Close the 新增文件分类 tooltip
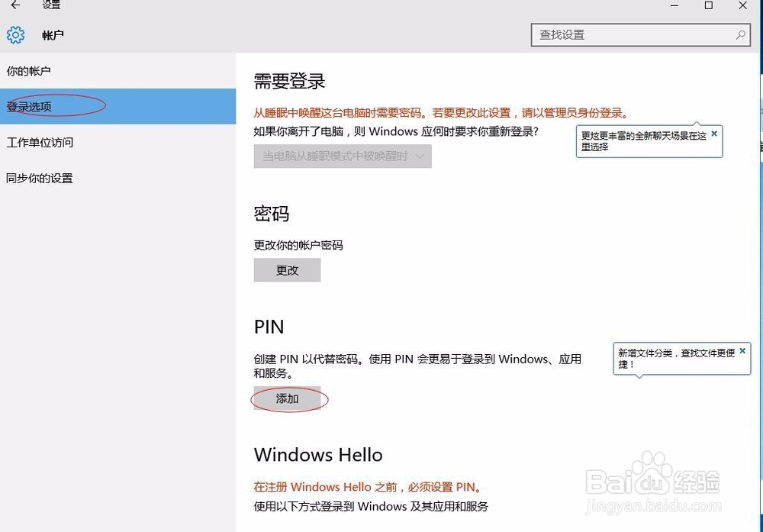 click(742, 350)
